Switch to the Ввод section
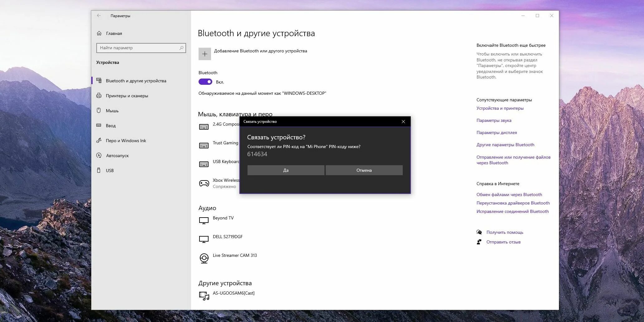The height and width of the screenshot is (322, 644). (141, 126)
